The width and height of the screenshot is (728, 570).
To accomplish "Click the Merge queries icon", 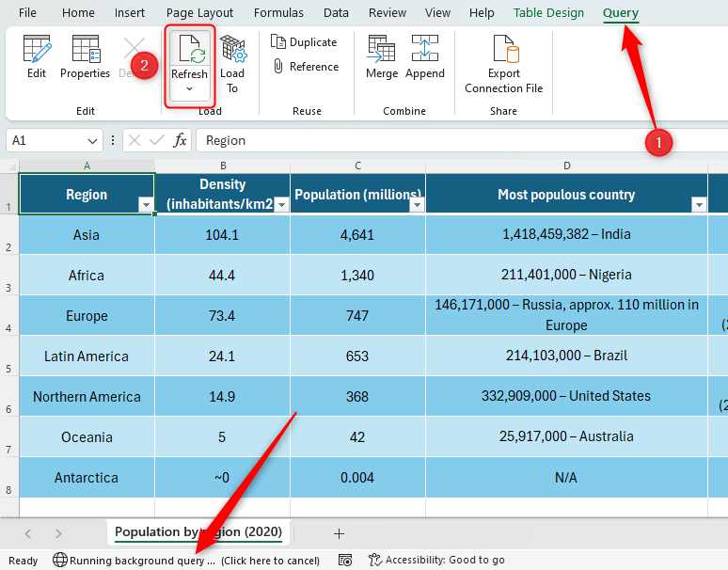I will point(382,56).
